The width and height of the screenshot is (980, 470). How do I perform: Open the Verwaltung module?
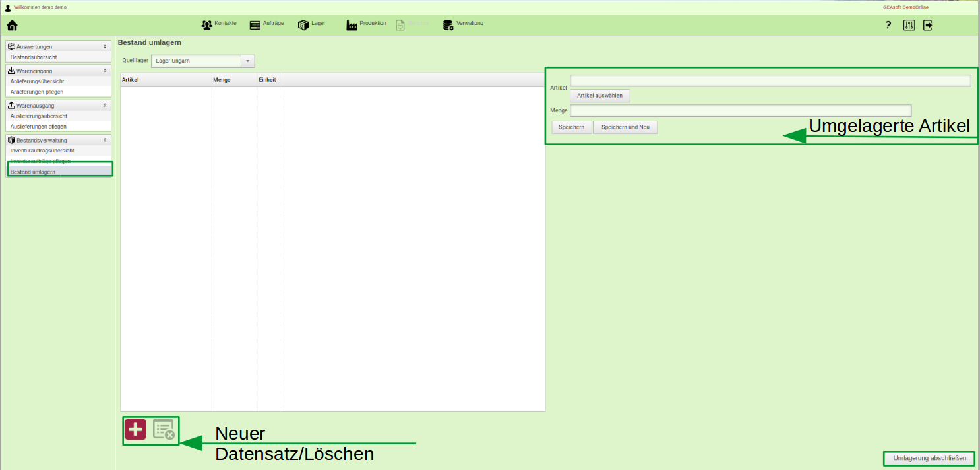tap(463, 24)
